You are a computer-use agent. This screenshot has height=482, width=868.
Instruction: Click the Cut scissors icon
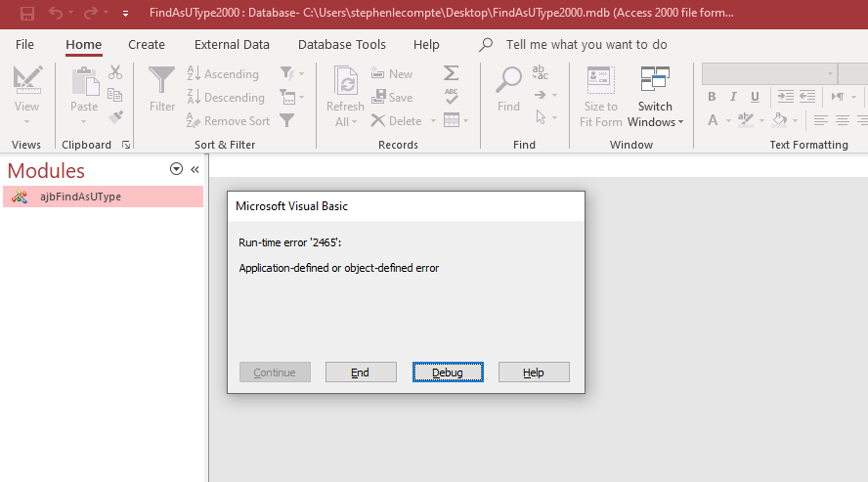[115, 72]
